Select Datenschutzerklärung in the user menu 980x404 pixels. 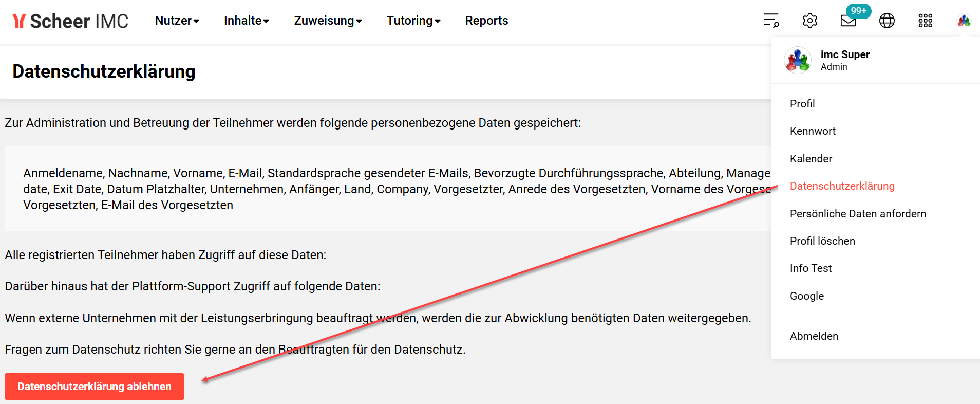pyautogui.click(x=842, y=186)
